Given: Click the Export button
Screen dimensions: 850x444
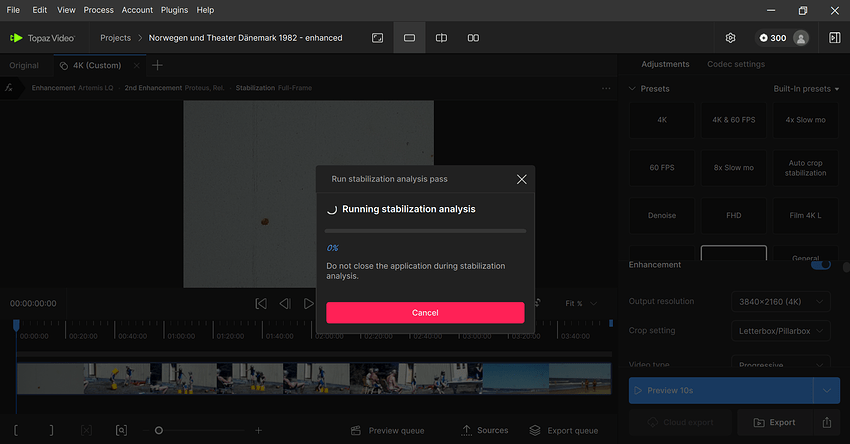Looking at the screenshot, I should click(x=775, y=422).
